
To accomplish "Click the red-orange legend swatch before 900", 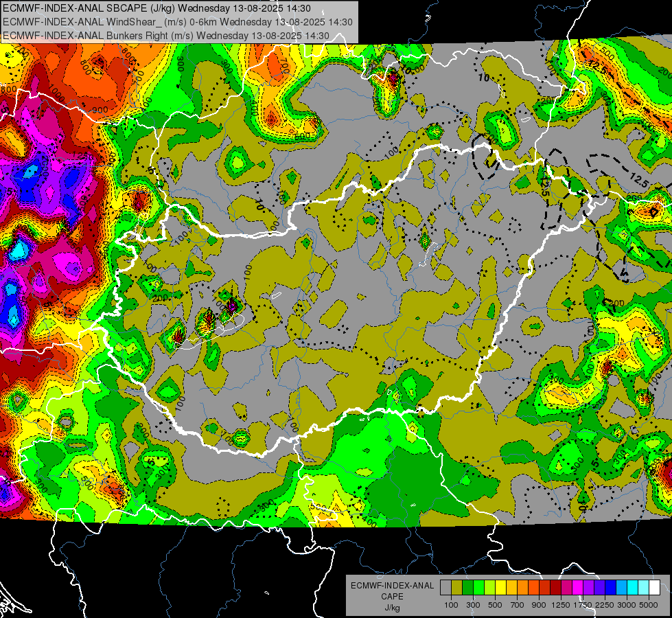I will coord(533,588).
